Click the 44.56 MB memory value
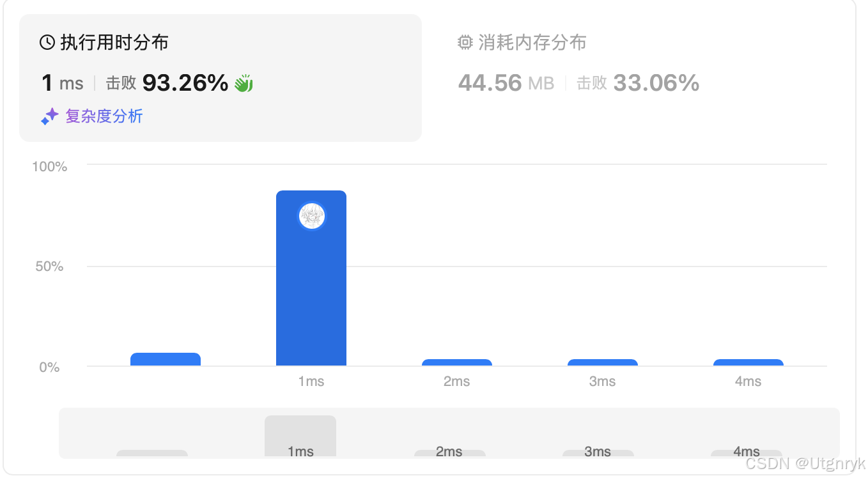Screen dimensions: 868x478 tap(506, 83)
